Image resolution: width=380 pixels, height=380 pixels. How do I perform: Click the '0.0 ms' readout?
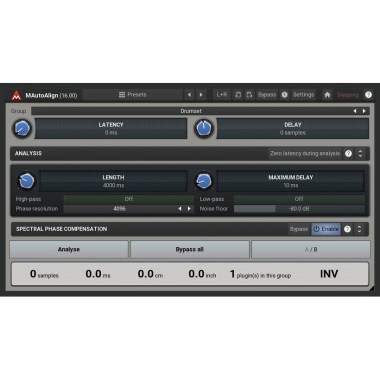click(98, 274)
